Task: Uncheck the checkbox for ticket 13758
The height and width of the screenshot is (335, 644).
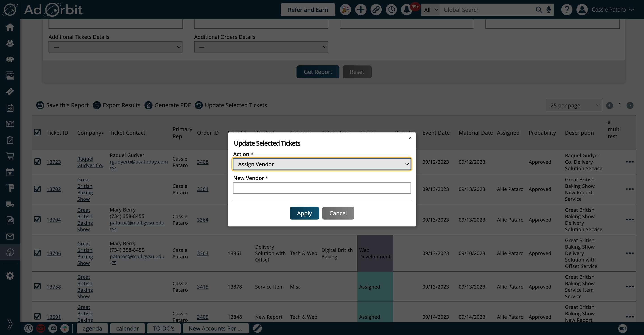Action: tap(38, 286)
